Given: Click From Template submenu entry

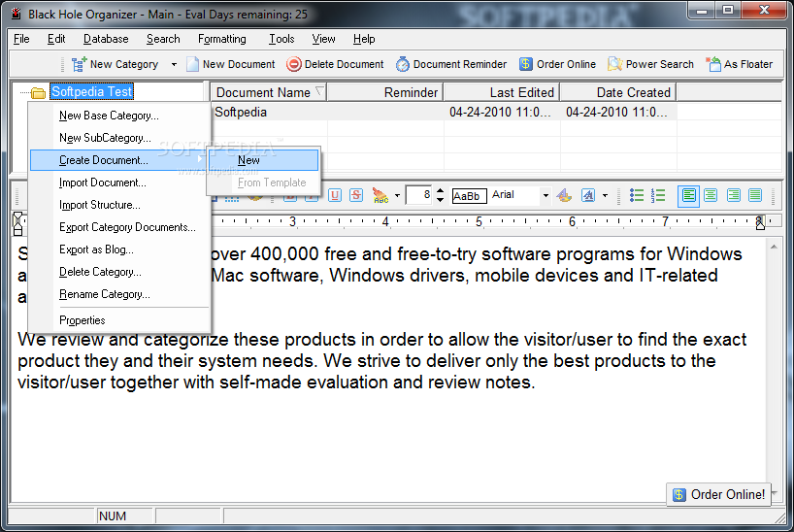Looking at the screenshot, I should coord(264,183).
